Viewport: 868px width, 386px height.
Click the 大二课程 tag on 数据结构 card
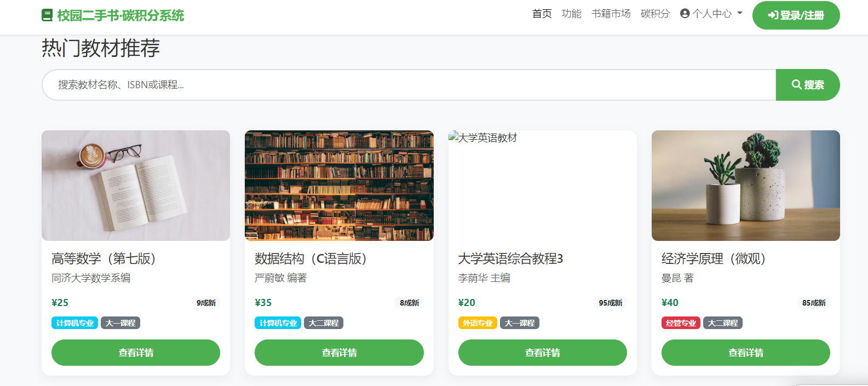(x=324, y=323)
